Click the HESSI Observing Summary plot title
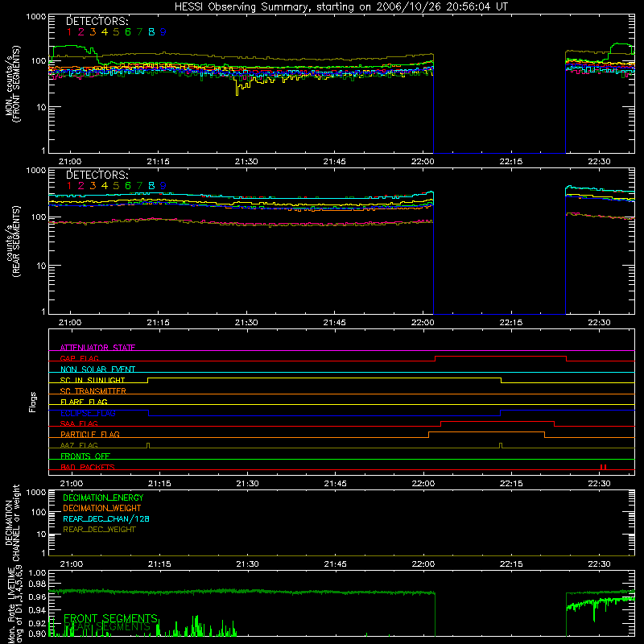The image size is (644, 644). pos(341,7)
